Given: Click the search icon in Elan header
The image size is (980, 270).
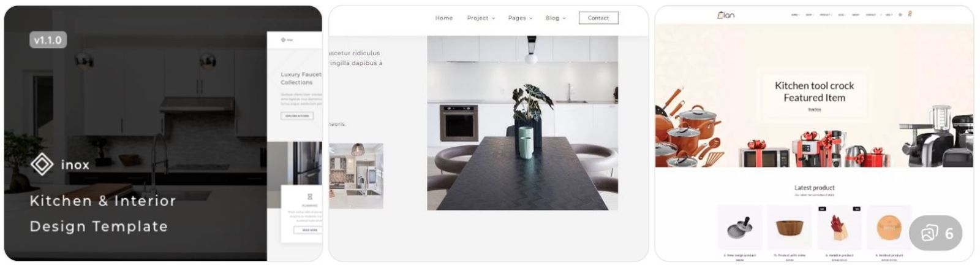Looking at the screenshot, I should (900, 15).
